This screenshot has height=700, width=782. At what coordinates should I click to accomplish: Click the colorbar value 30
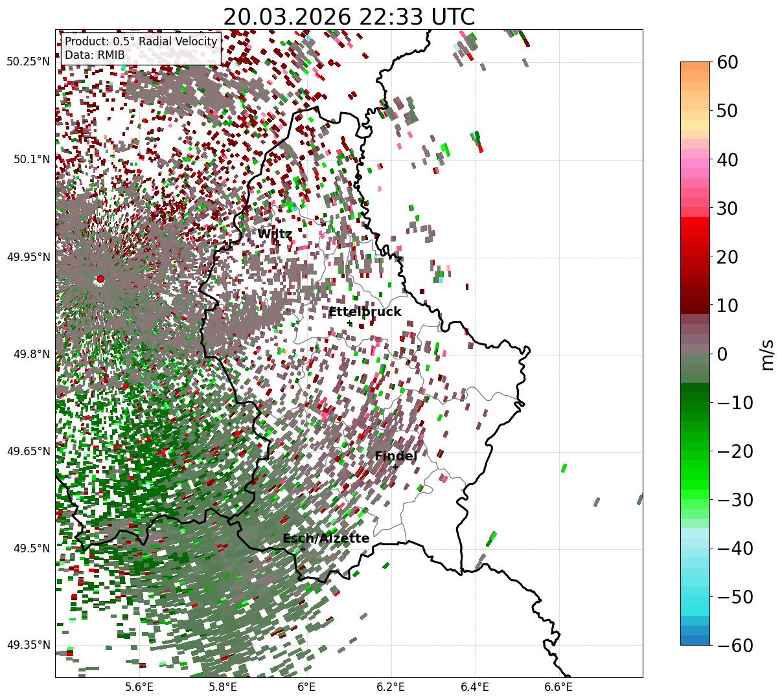727,208
